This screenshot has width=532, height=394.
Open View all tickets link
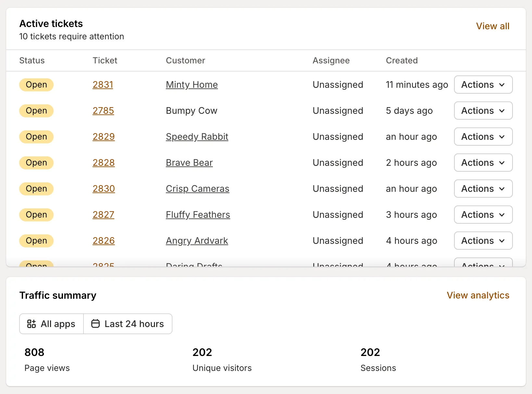coord(492,26)
